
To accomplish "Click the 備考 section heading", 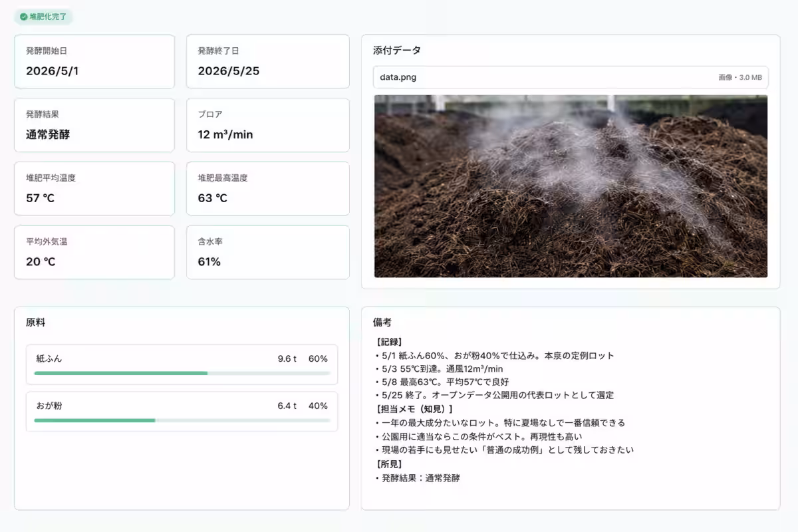I will point(382,323).
